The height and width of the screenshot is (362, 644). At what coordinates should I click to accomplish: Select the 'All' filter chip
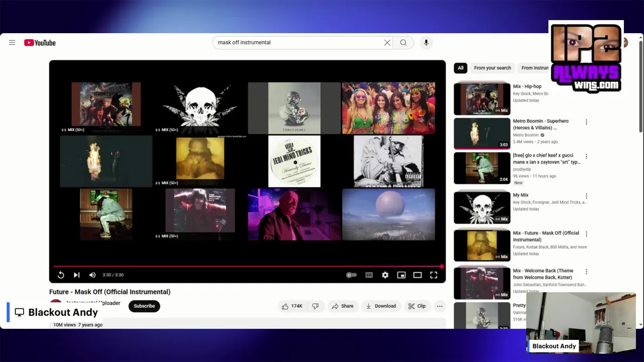tap(460, 68)
